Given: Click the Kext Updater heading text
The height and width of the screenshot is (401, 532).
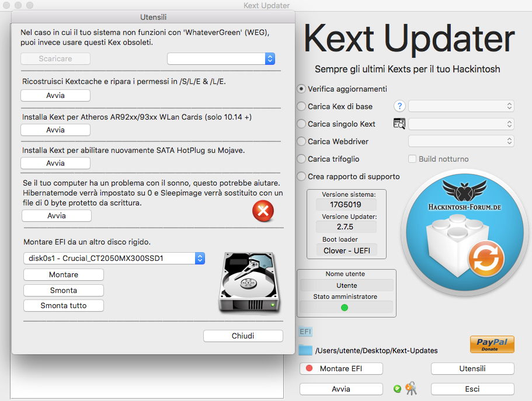Looking at the screenshot, I should coord(409,39).
